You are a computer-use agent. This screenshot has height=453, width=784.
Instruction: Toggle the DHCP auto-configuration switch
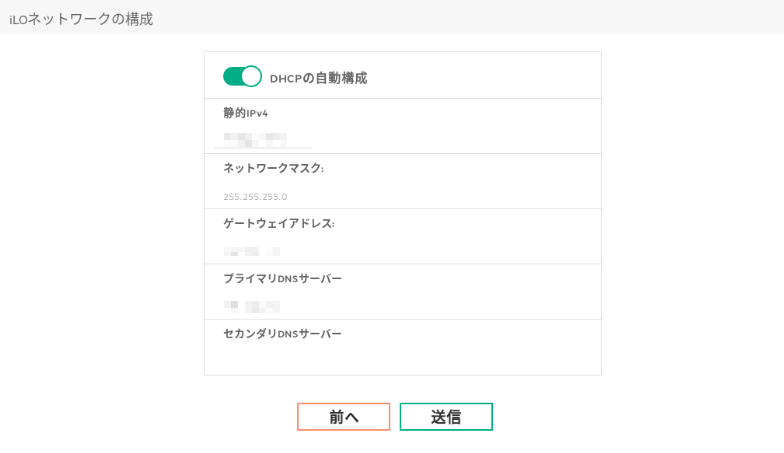(242, 77)
